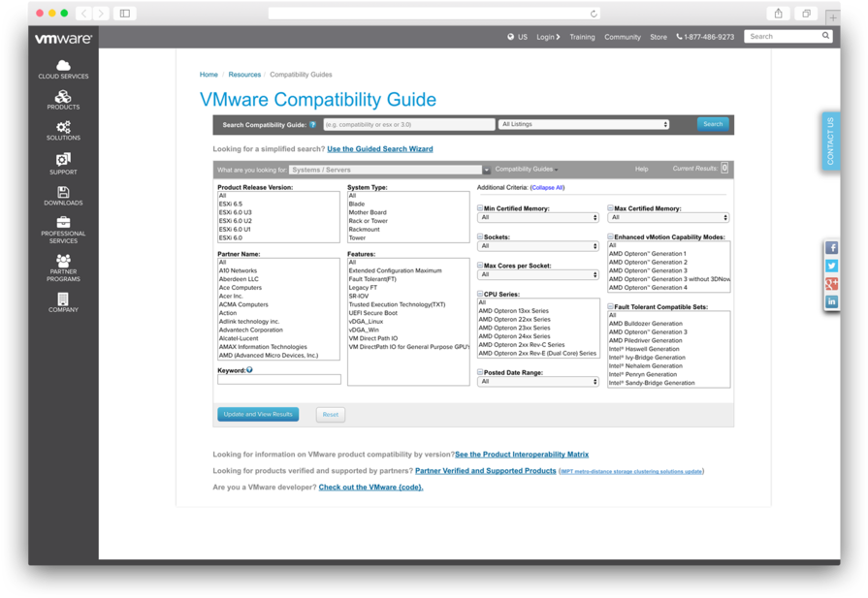Screen dimensions: 868x598
Task: Collapse the Min Certified Memory criteria
Action: tap(478, 207)
